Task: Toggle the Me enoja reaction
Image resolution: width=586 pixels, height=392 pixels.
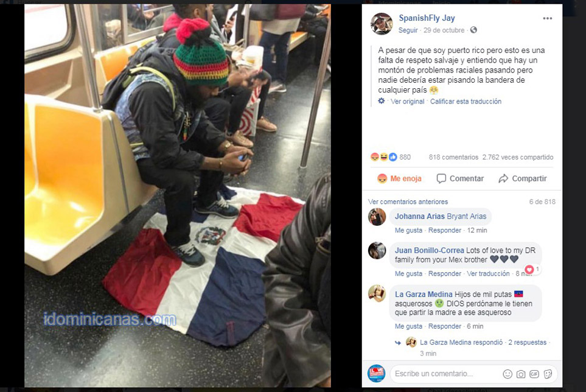Action: [x=399, y=178]
